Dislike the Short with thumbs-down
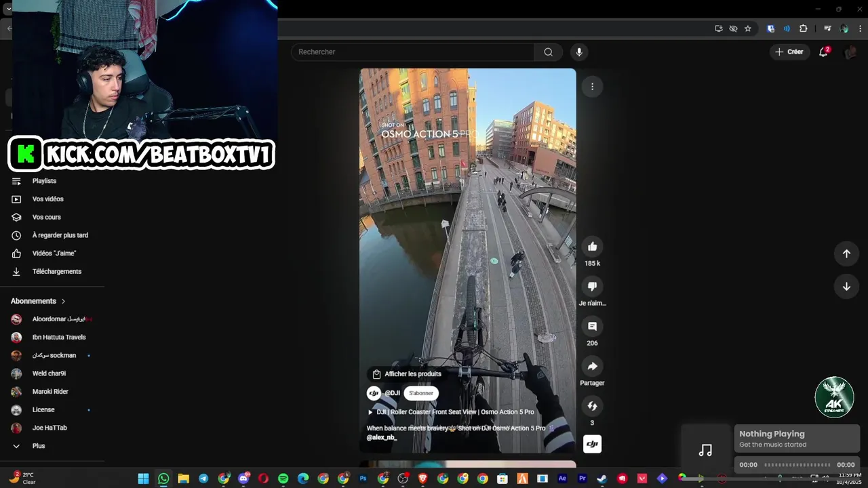868x488 pixels. pyautogui.click(x=592, y=287)
